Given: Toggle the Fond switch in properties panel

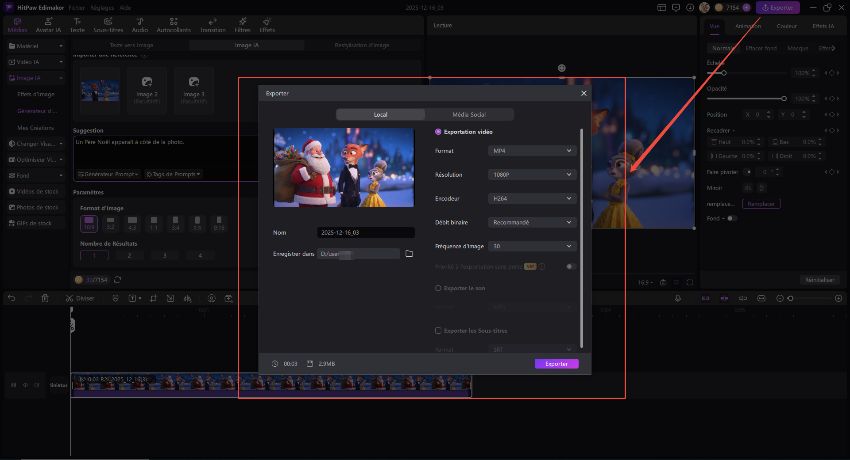Looking at the screenshot, I should click(x=732, y=218).
